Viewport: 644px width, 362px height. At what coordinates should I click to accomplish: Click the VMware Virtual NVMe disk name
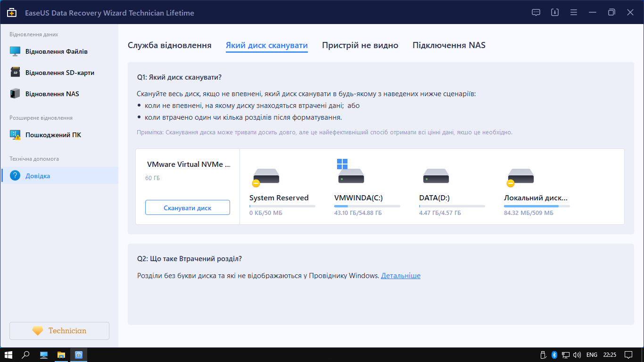(x=189, y=165)
